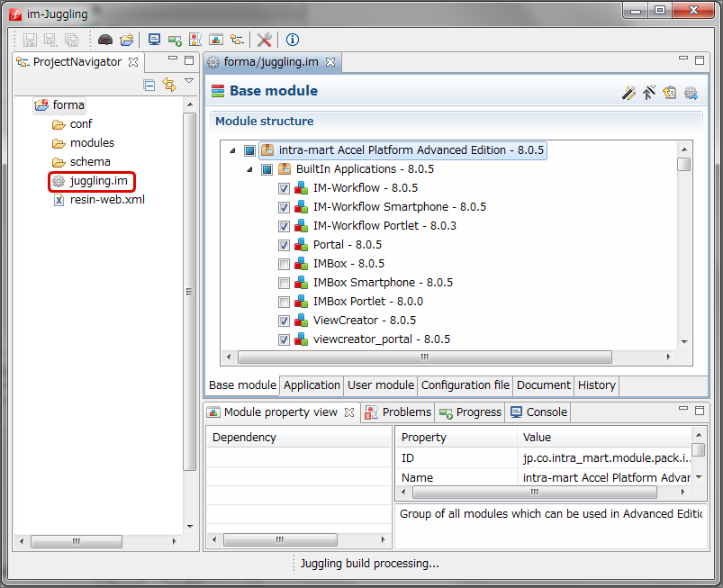This screenshot has width=723, height=588.
Task: Toggle Link with Editor yellow arrows
Action: pyautogui.click(x=169, y=85)
